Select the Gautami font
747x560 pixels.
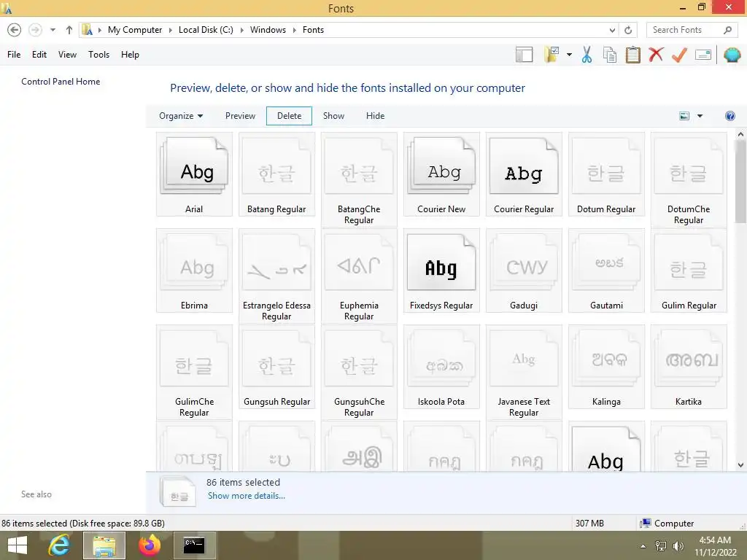(606, 271)
